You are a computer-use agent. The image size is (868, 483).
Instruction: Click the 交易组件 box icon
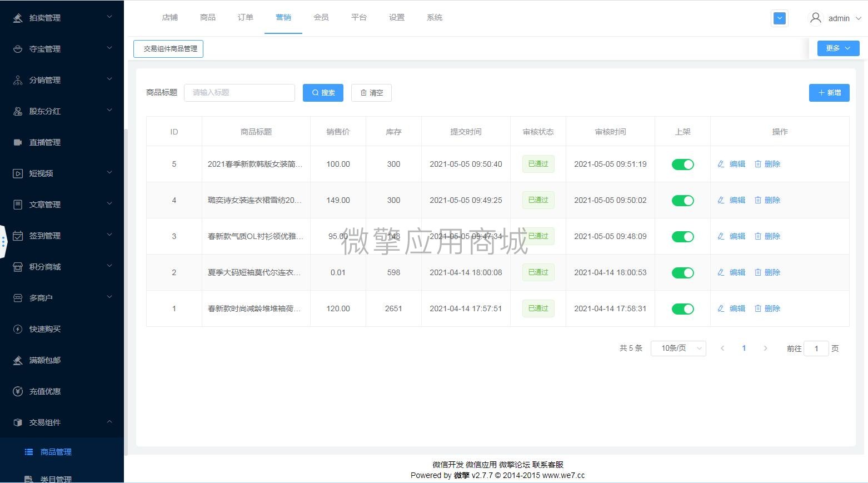tap(18, 422)
